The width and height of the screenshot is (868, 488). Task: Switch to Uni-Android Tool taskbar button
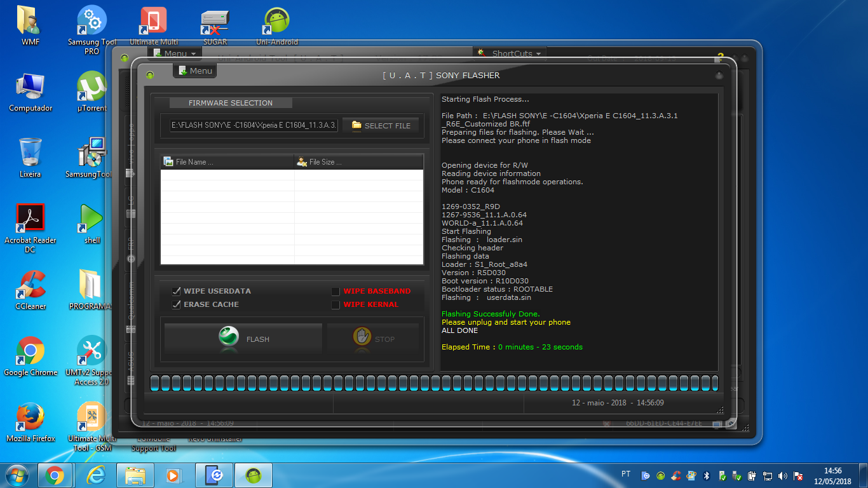[x=254, y=475]
